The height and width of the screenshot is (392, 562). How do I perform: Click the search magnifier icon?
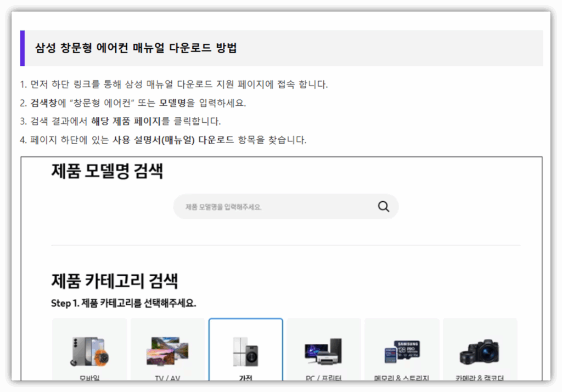383,207
